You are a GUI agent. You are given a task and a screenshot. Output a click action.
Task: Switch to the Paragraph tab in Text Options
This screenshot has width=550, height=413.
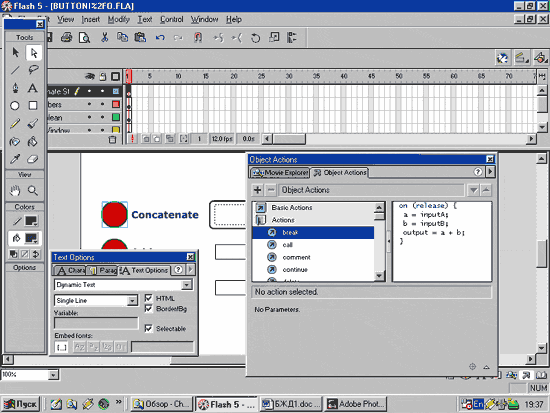(102, 270)
